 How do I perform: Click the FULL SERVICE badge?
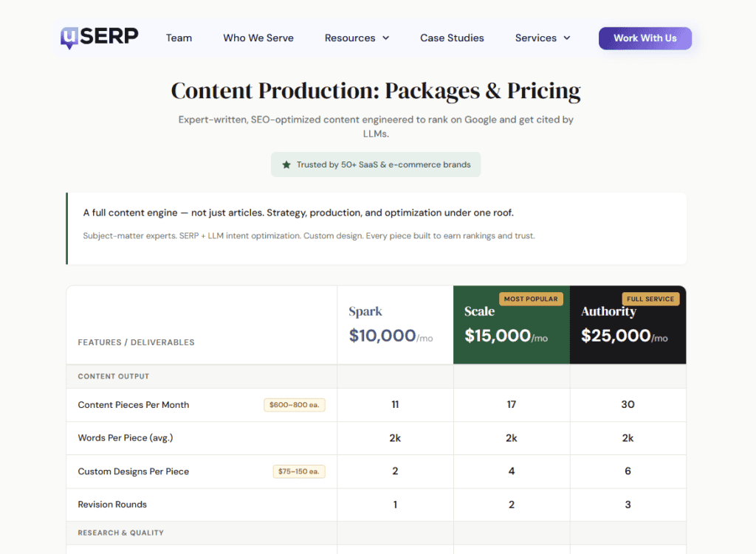pos(650,299)
